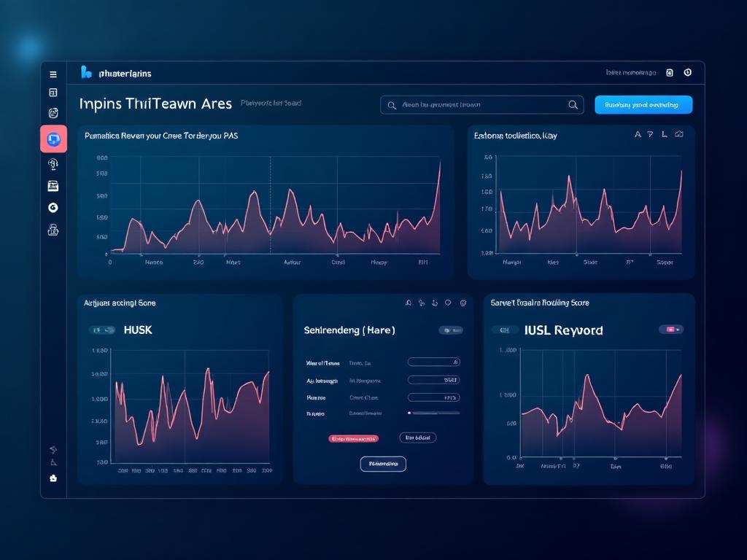Click the "Inpins ThriTeawn Ares" page title

156,104
